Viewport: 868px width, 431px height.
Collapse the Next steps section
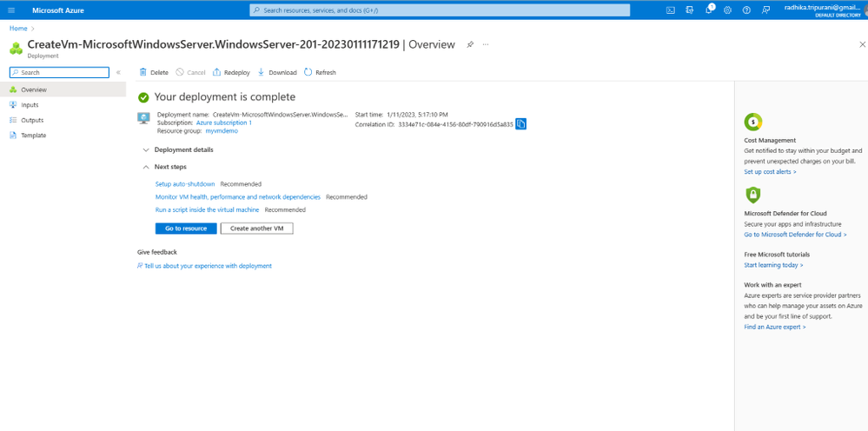coord(164,167)
